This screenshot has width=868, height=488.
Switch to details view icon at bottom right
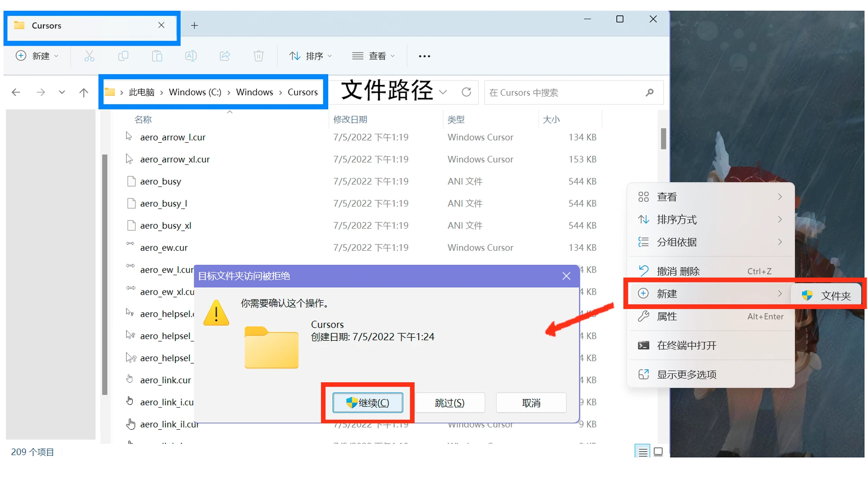(642, 452)
